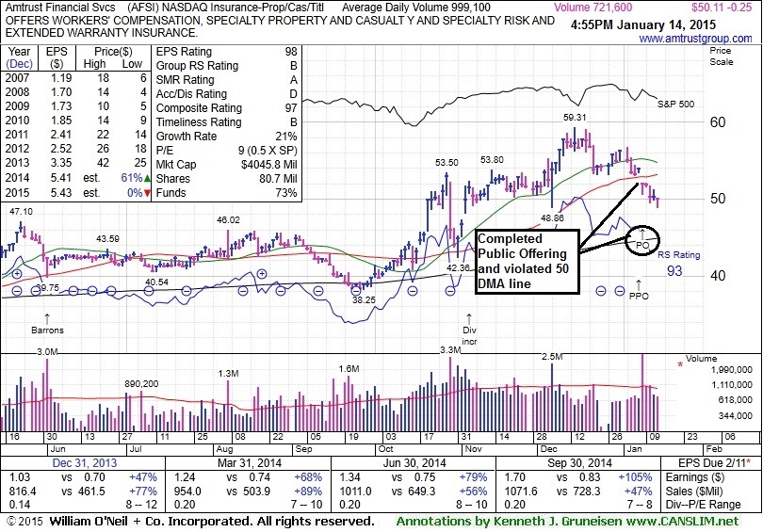Select the SMR Rating row
The width and height of the screenshot is (763, 532).
[227, 80]
